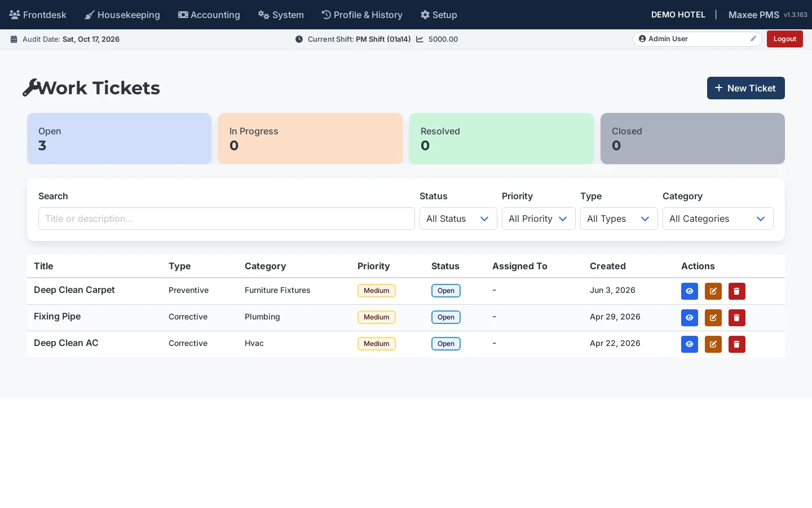Image resolution: width=812 pixels, height=508 pixels.
Task: Click the Priority column header
Action: [373, 266]
